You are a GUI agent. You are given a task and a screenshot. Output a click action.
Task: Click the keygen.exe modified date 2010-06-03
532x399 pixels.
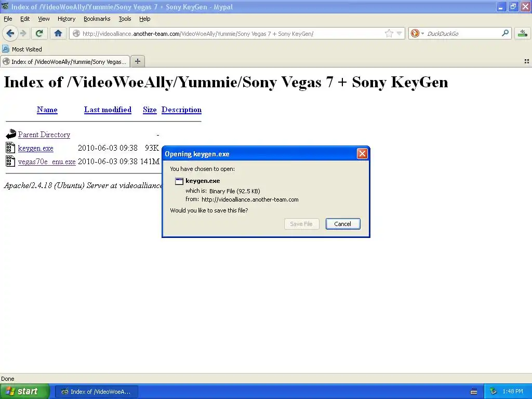[x=108, y=148]
